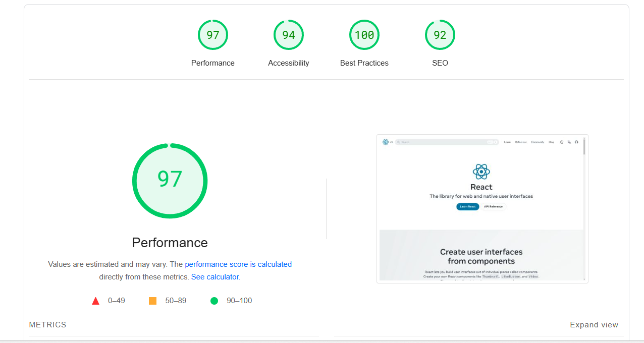Image resolution: width=644 pixels, height=343 pixels.
Task: Select the Best Practices label in the score row
Action: click(364, 63)
